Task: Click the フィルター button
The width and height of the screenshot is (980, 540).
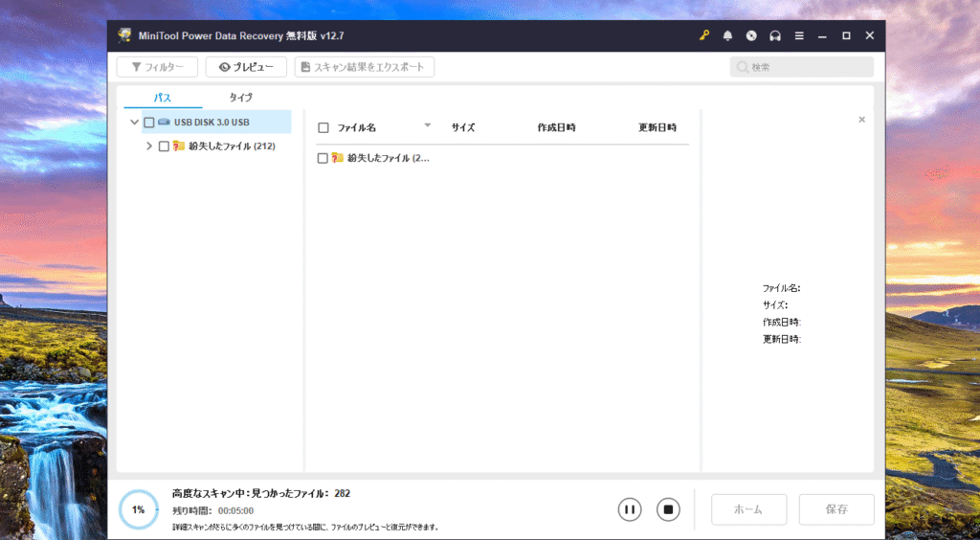Action: [157, 67]
